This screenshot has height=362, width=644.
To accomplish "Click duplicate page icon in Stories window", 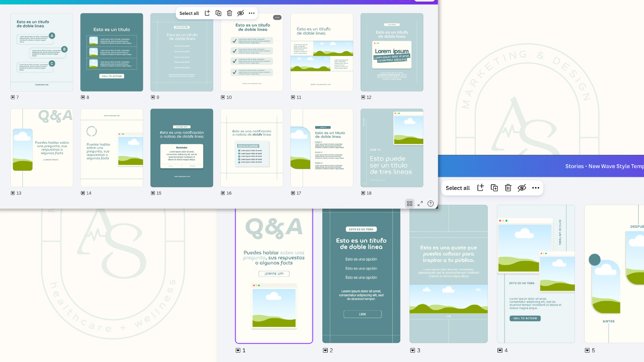I will point(494,188).
